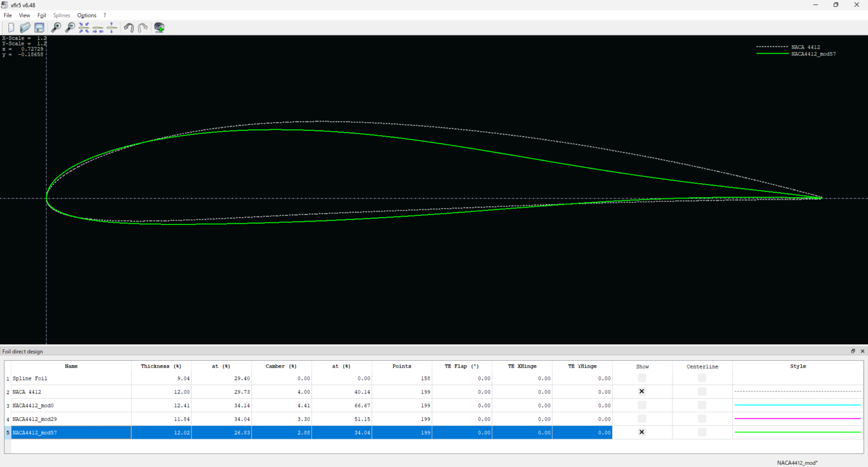Click the horizontal-only zoom foil icon
Viewport: 868px width, 467px height.
(x=98, y=28)
